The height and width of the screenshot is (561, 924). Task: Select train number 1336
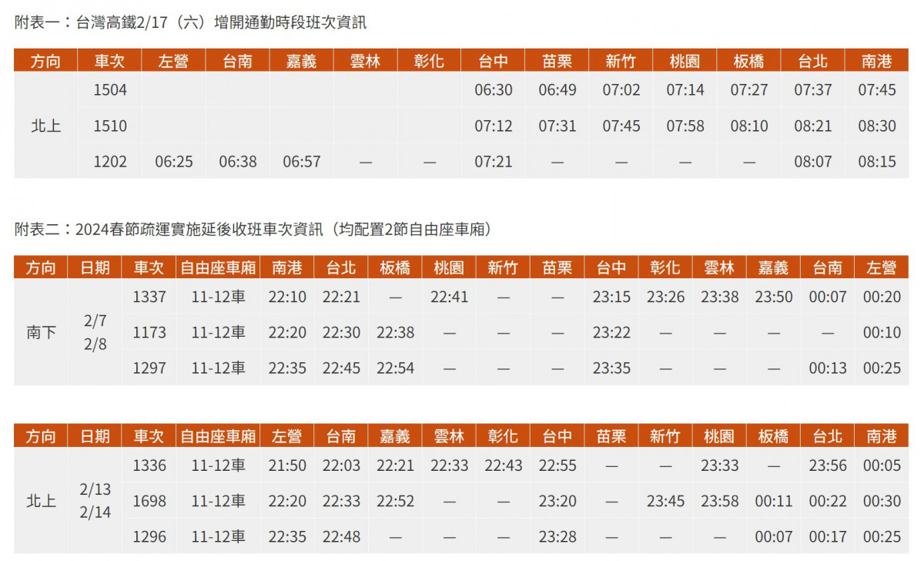[x=149, y=465]
